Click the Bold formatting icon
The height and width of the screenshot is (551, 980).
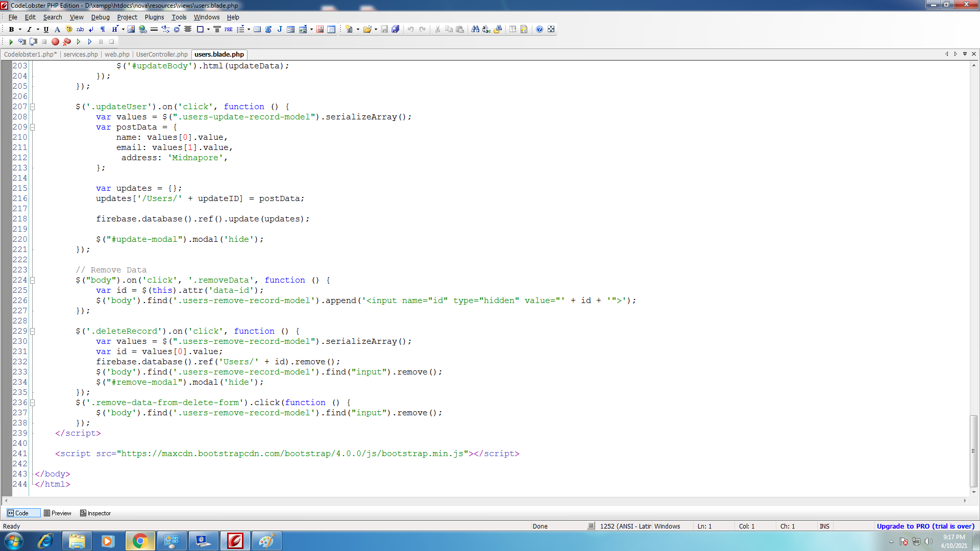coord(11,29)
